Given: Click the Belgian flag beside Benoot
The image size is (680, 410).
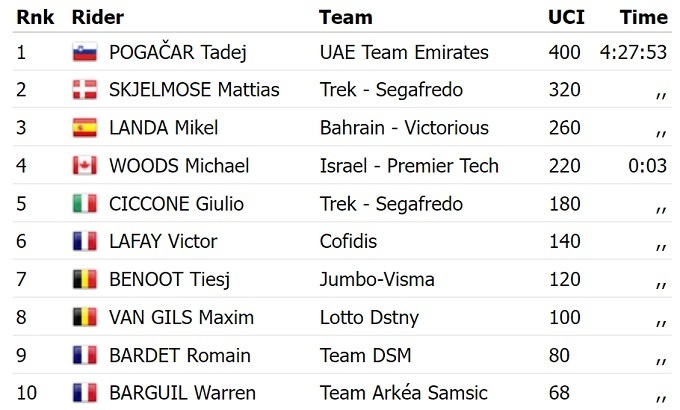Looking at the screenshot, I should coord(84,280).
